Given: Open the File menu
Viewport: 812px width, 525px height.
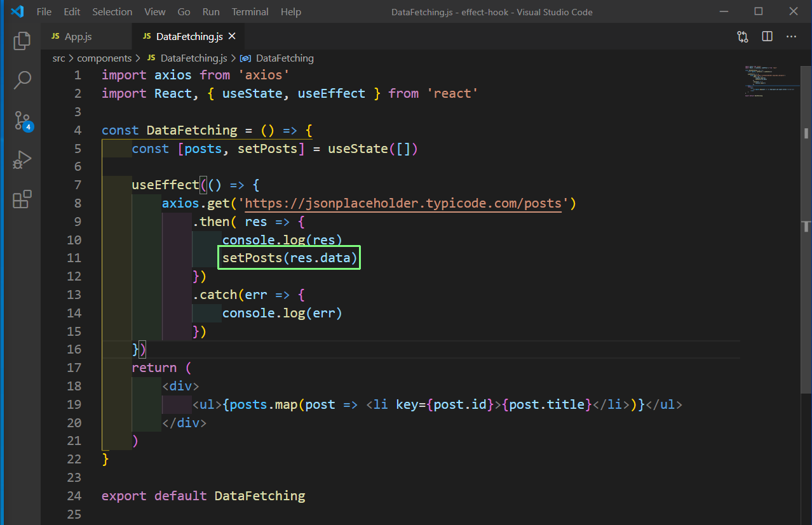Looking at the screenshot, I should click(x=44, y=12).
